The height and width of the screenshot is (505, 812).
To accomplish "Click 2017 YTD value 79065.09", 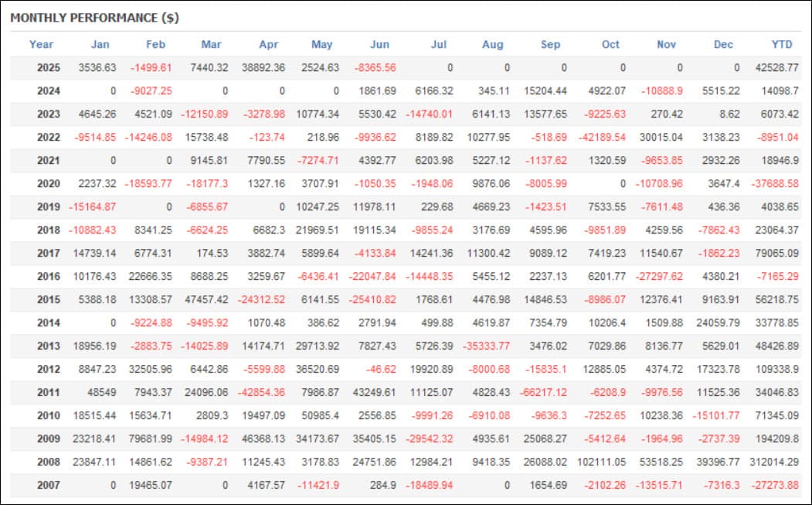I will coord(776,254).
